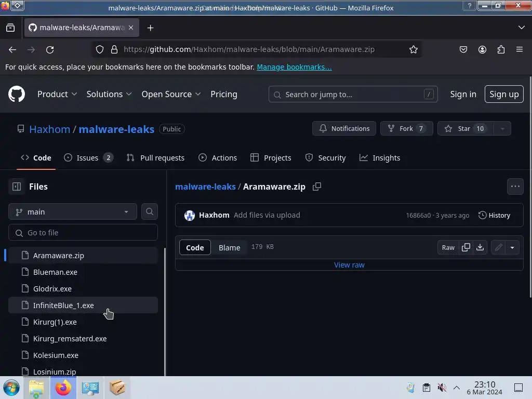Click the Search or jump to field
This screenshot has width=532, height=399.
pos(353,95)
